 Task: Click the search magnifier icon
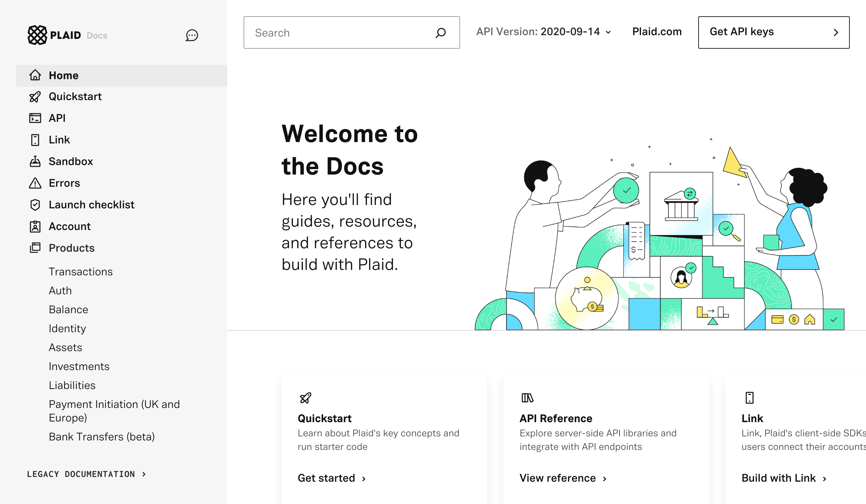pyautogui.click(x=440, y=32)
